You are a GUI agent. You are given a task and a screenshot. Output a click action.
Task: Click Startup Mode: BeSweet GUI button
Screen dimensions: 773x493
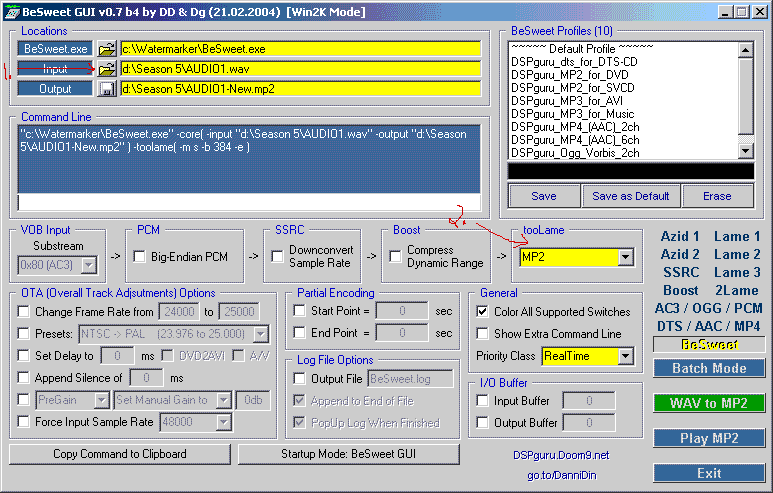point(349,454)
